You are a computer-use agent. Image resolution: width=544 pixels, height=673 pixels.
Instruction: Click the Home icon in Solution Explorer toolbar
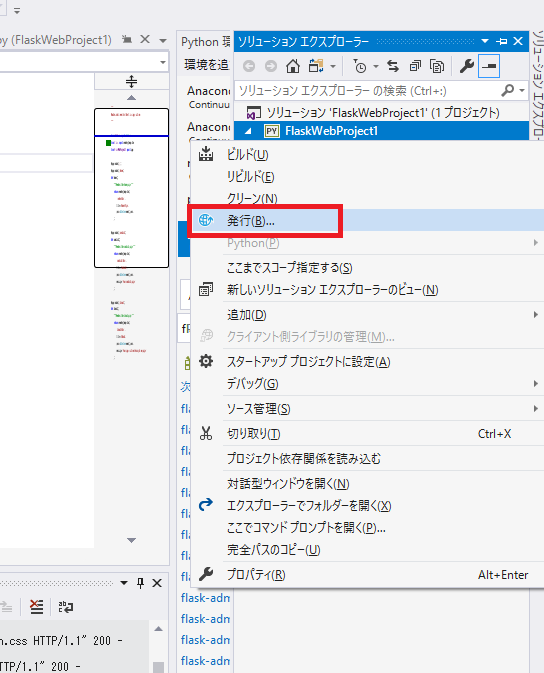pyautogui.click(x=293, y=66)
